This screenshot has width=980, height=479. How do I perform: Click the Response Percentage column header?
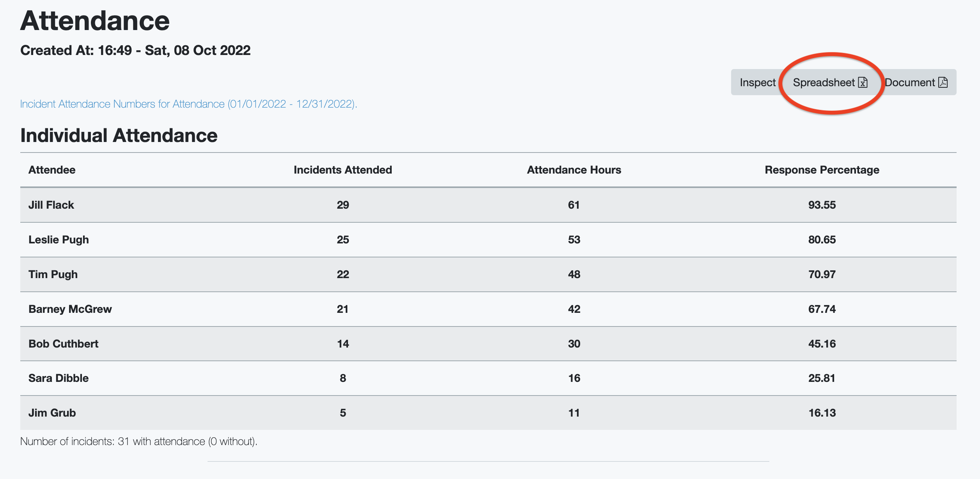[x=822, y=170]
